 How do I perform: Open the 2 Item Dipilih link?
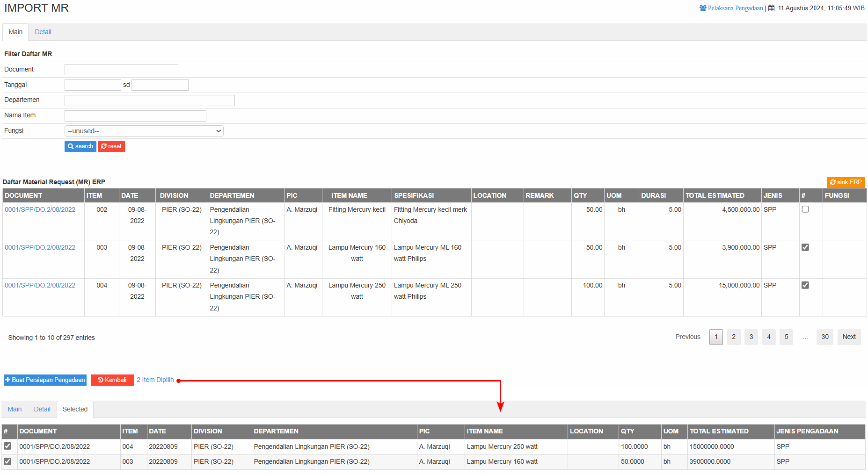(155, 380)
